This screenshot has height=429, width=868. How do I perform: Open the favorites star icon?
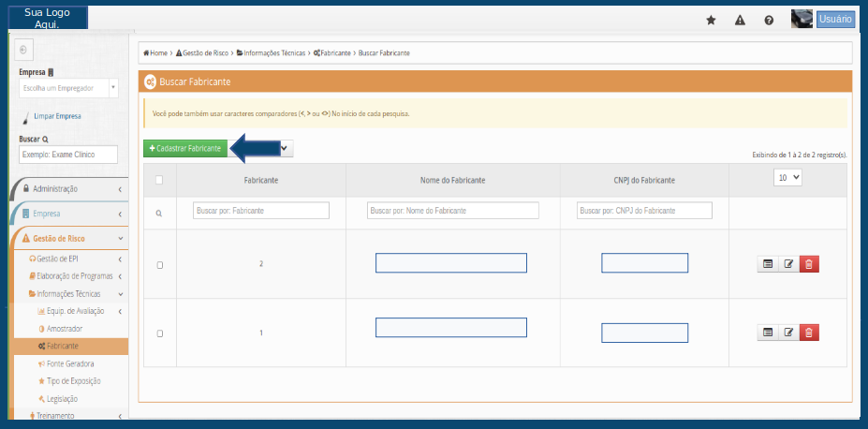click(711, 21)
